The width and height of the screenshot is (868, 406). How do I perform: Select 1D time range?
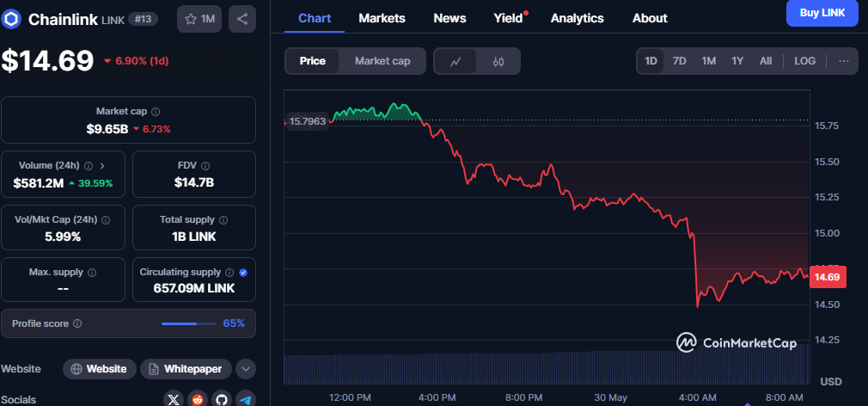click(x=651, y=61)
